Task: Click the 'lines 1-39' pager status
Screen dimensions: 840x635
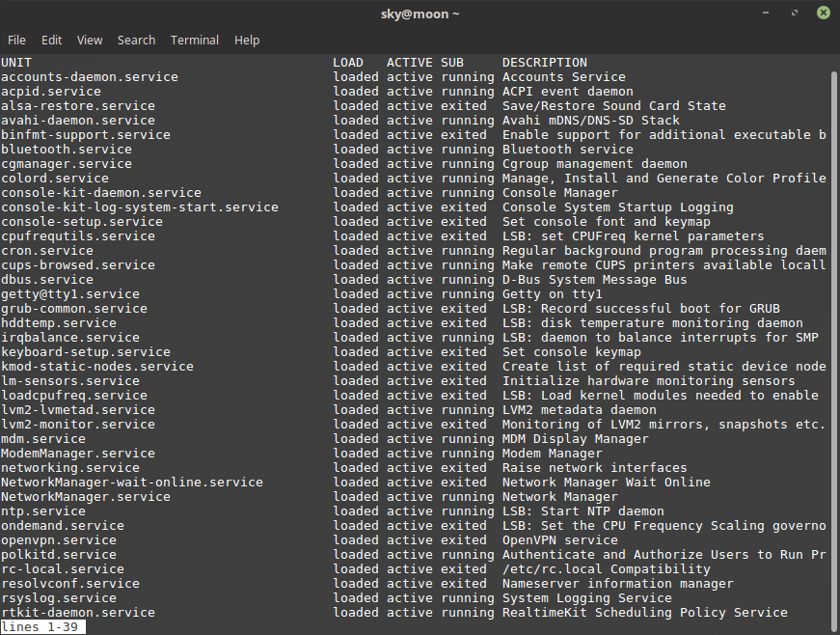Action: 43,627
